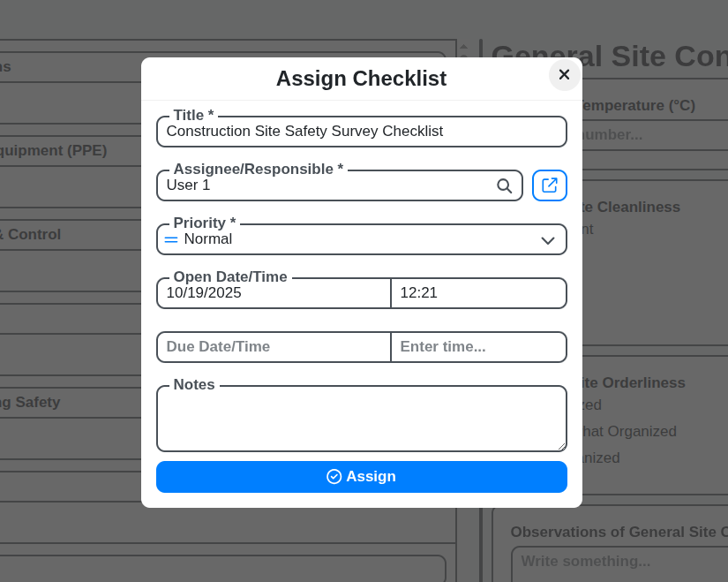Viewport: 728px width, 582px height.
Task: Dismiss the Assign Checklist dialog with X
Action: pyautogui.click(x=564, y=75)
